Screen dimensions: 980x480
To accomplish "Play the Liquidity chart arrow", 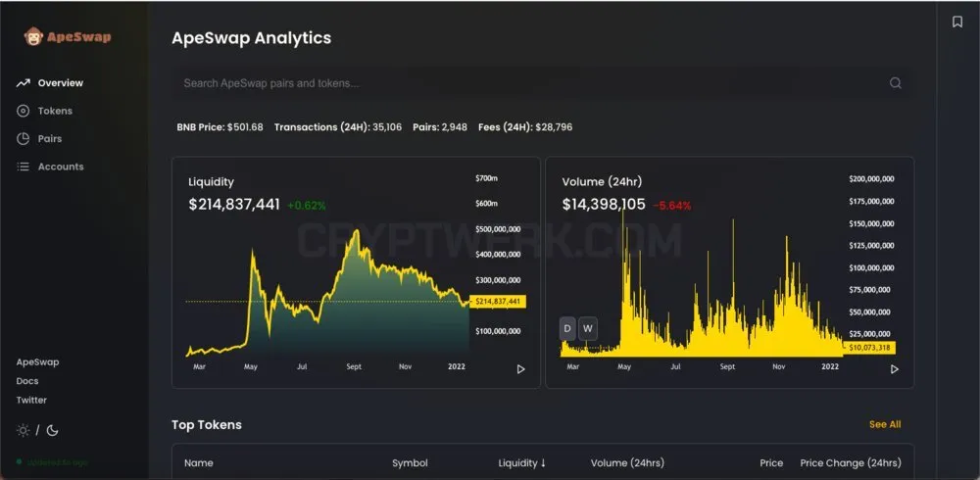I will click(x=520, y=369).
